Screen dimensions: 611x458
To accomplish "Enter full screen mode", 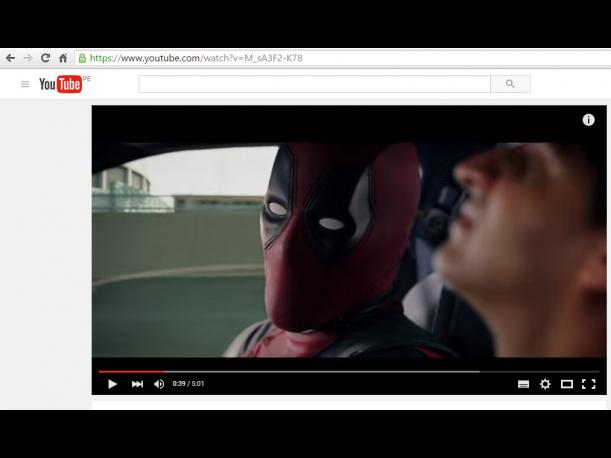I will click(588, 384).
